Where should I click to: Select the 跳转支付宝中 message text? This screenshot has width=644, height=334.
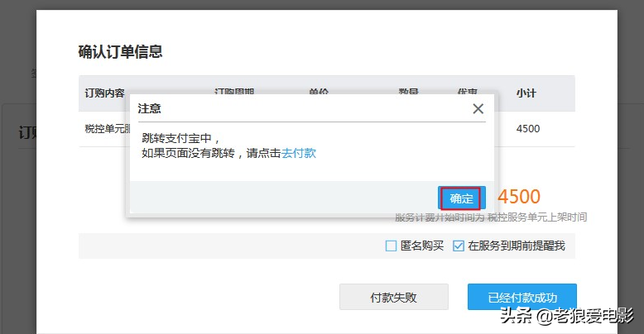tap(180, 138)
